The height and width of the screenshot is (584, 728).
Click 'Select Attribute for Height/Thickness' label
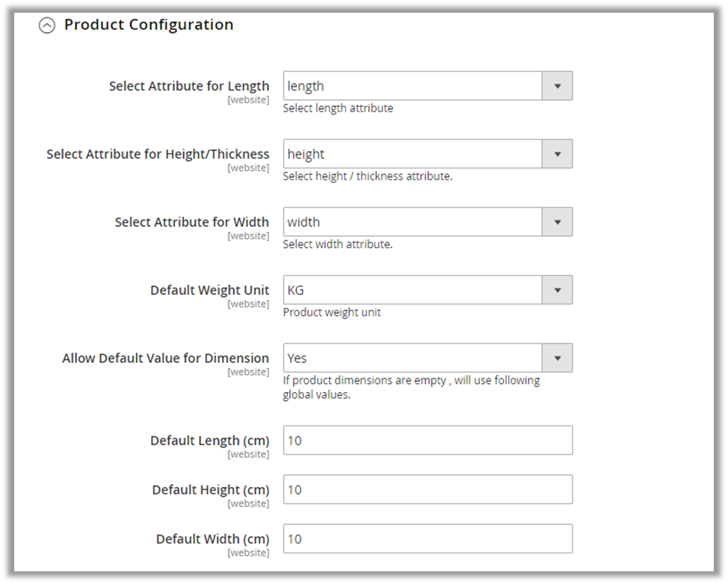(158, 154)
